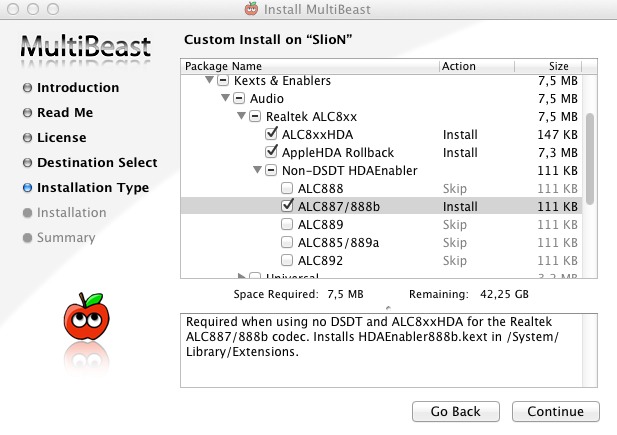The width and height of the screenshot is (617, 435).
Task: Click the Space Required 7,5 MB value
Action: [345, 294]
